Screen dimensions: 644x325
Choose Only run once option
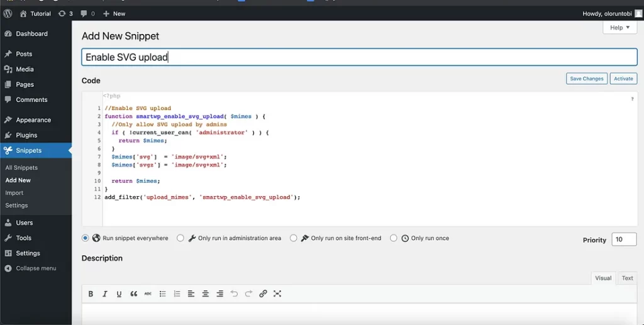(x=394, y=238)
